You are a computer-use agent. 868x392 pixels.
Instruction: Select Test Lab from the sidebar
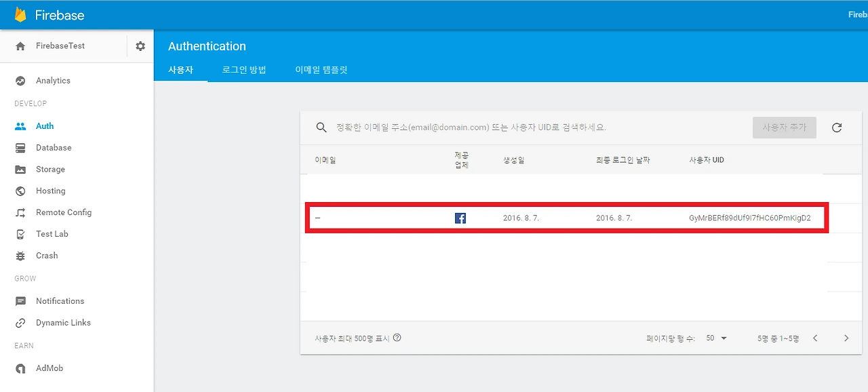tap(52, 233)
